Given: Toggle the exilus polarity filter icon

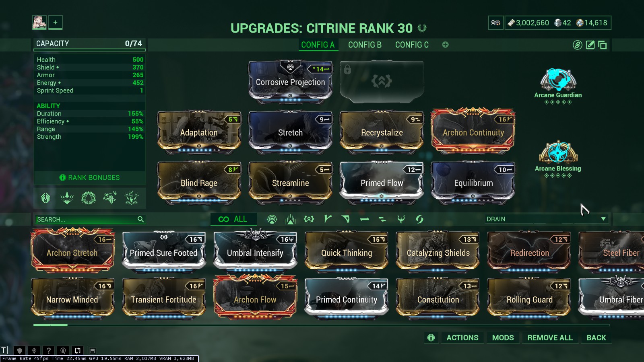Looking at the screenshot, I should (x=309, y=219).
